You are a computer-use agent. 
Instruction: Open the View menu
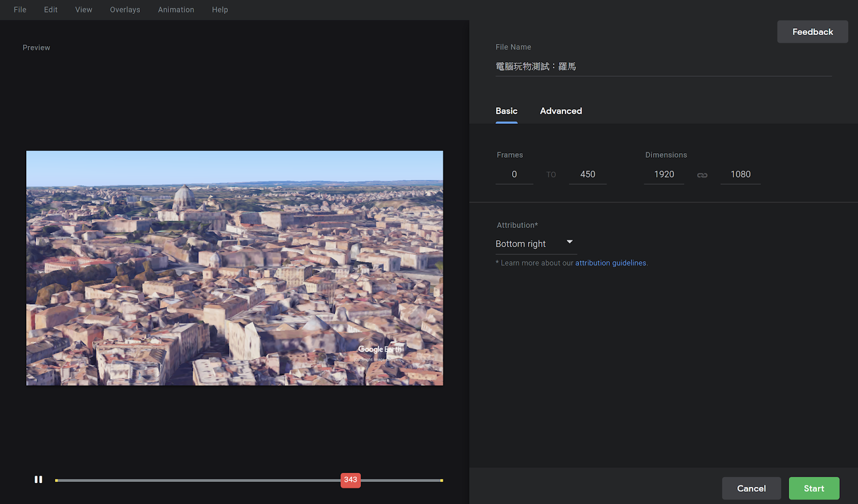point(83,9)
